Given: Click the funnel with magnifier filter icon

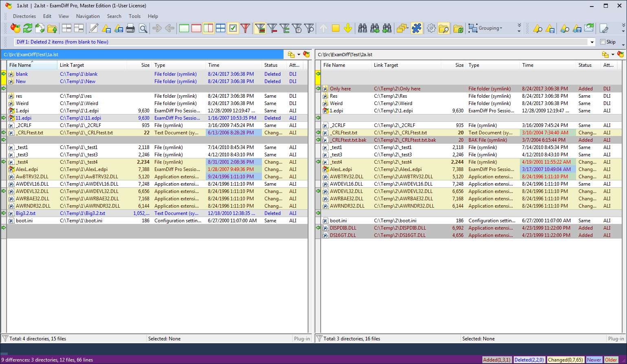Looking at the screenshot, I should pos(309,28).
